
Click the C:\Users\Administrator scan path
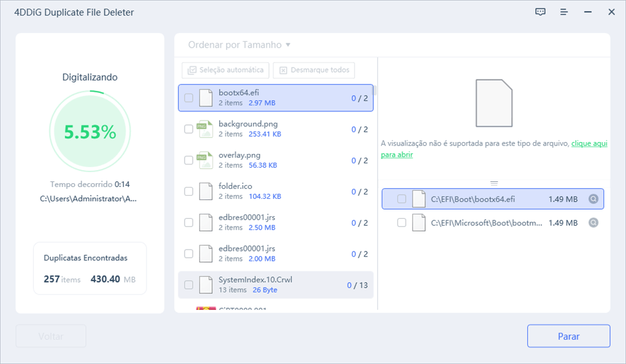click(x=88, y=198)
